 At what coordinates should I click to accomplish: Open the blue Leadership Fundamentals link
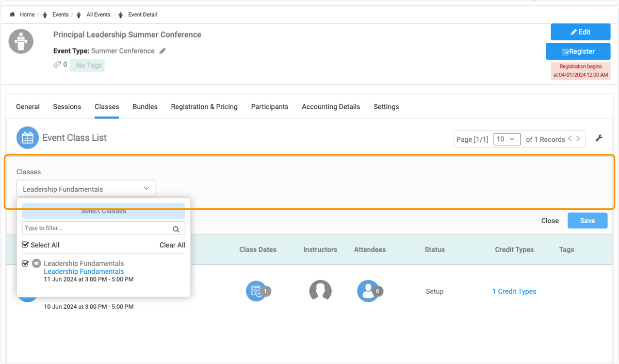tap(84, 271)
